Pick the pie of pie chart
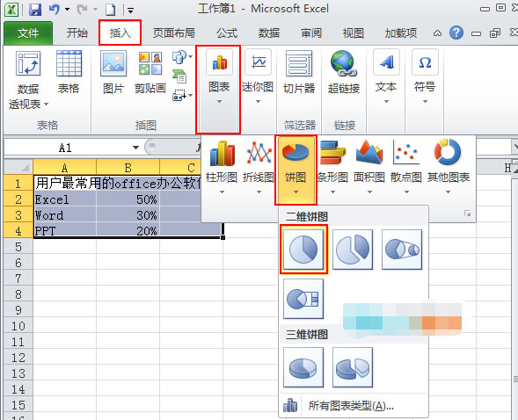 click(x=402, y=250)
